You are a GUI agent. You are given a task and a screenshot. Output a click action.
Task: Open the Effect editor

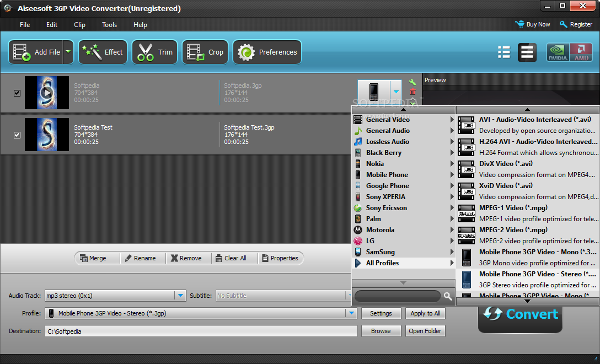103,52
